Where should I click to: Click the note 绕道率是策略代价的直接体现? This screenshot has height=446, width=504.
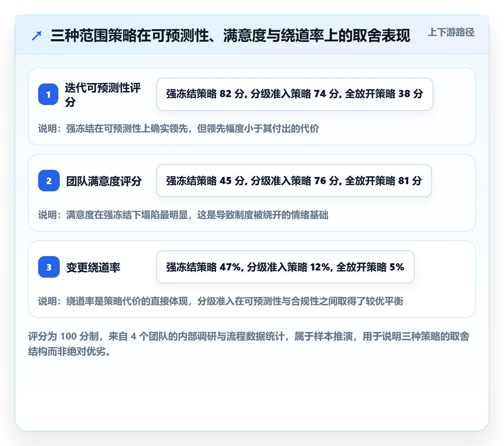point(221,301)
